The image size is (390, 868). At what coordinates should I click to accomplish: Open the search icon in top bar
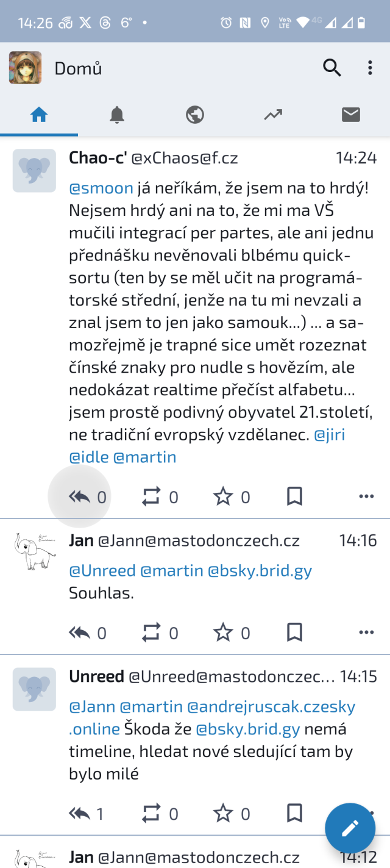point(331,68)
